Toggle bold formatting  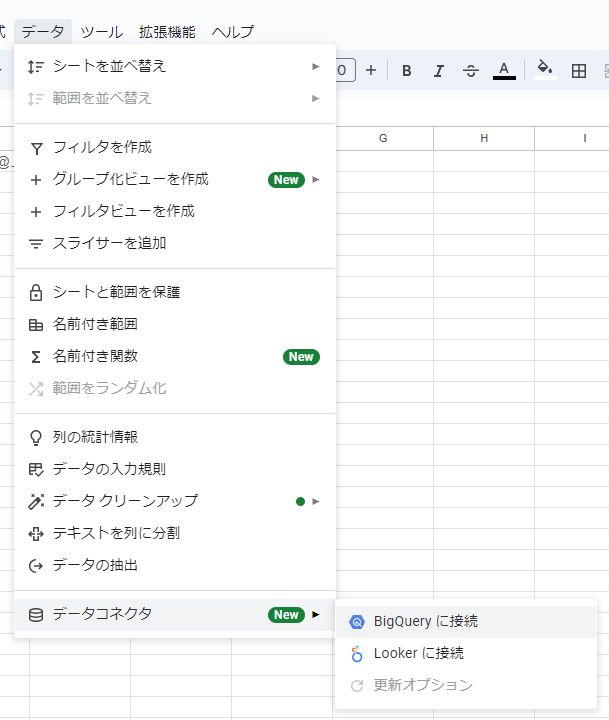click(406, 71)
